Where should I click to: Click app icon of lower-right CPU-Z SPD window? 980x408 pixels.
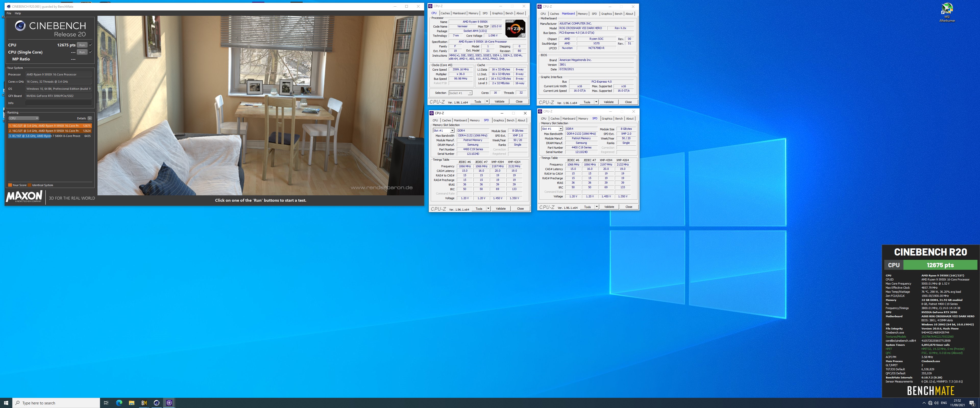coord(540,111)
